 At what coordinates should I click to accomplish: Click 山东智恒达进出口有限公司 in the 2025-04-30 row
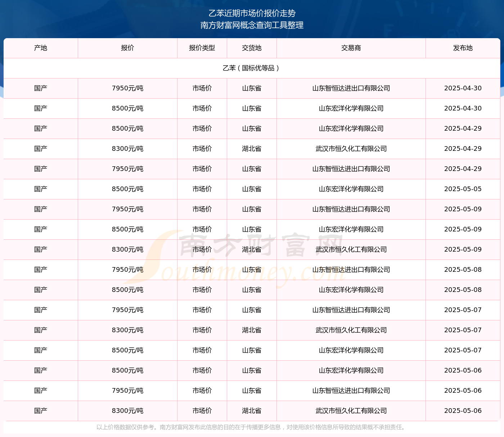pyautogui.click(x=351, y=88)
